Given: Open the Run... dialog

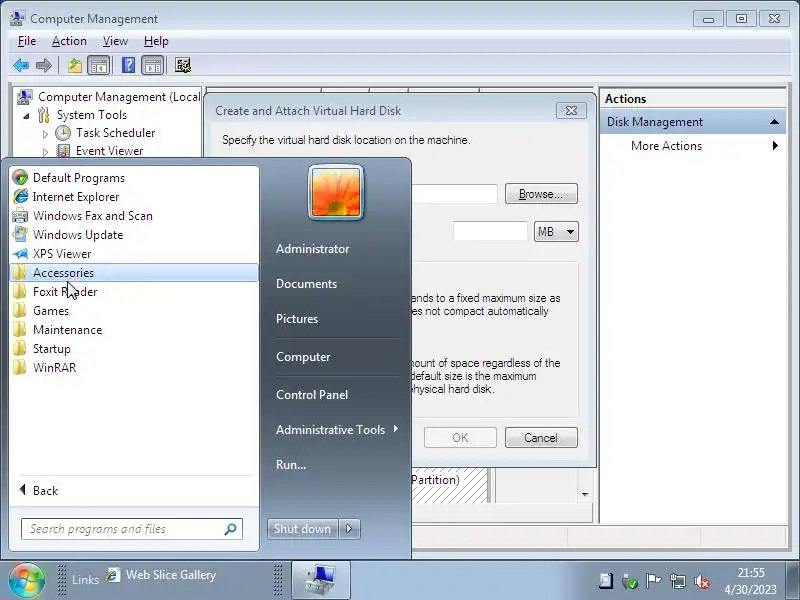Looking at the screenshot, I should 291,465.
